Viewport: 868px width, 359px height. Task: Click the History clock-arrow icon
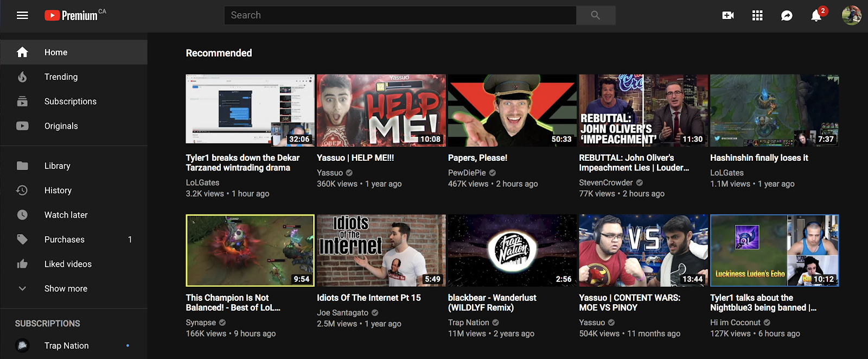(x=22, y=190)
